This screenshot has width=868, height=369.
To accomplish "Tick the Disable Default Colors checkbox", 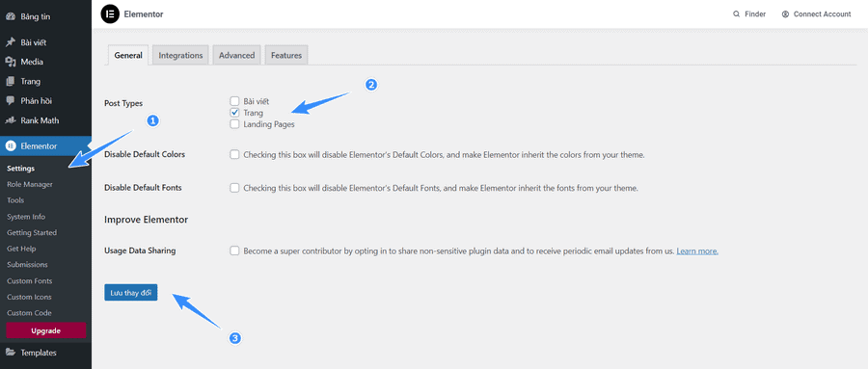I will (234, 155).
